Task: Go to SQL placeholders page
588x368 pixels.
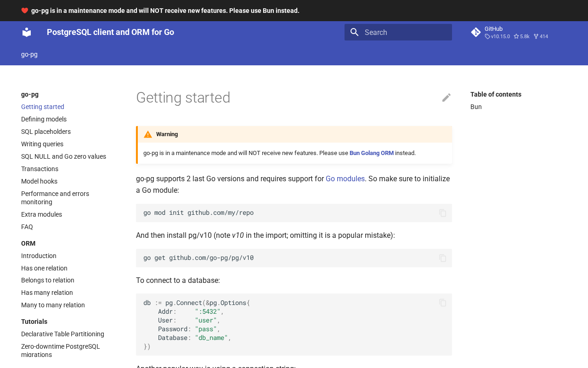Action: (46, 132)
